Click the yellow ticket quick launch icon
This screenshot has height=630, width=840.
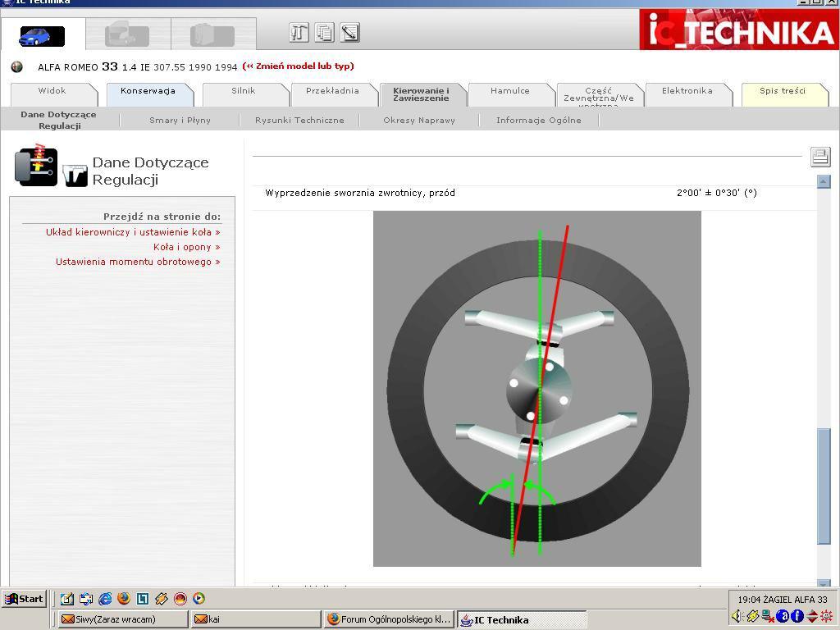[x=162, y=598]
